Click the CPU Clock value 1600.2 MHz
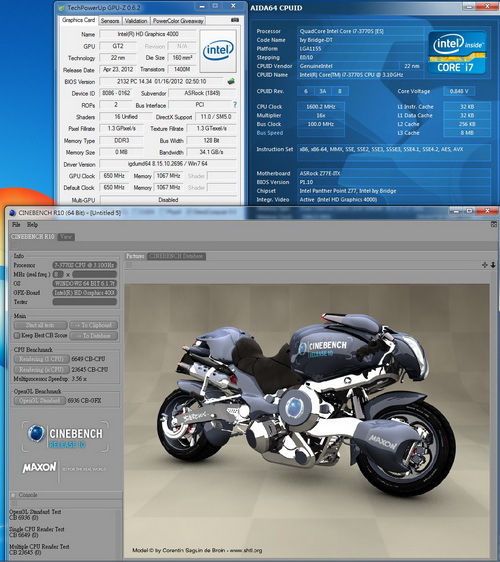The height and width of the screenshot is (562, 500). point(320,106)
